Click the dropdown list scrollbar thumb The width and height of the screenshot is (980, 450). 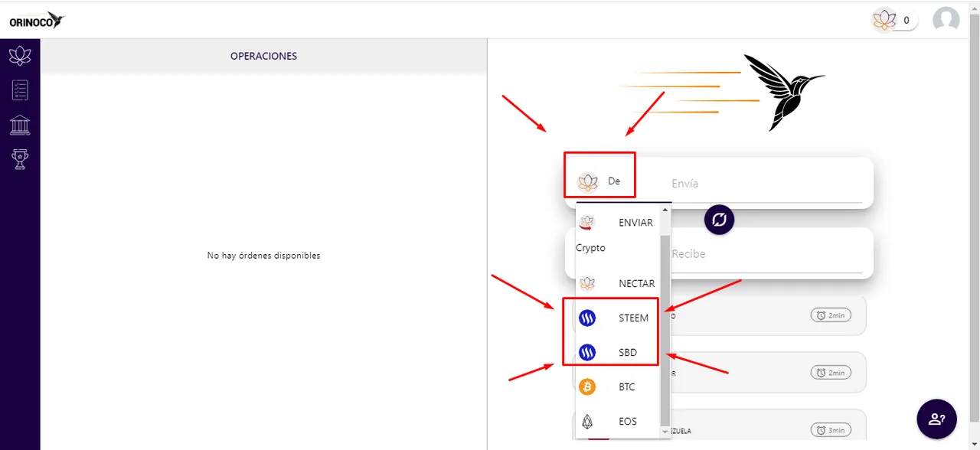(665, 329)
